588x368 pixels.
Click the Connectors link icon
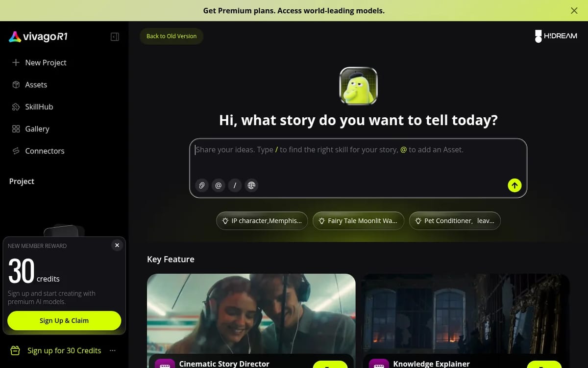pos(16,151)
